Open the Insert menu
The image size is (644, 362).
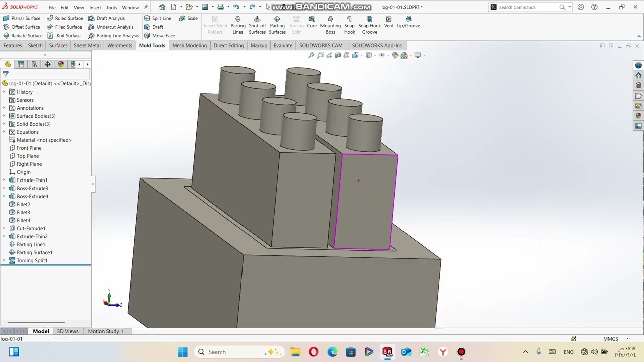click(95, 8)
